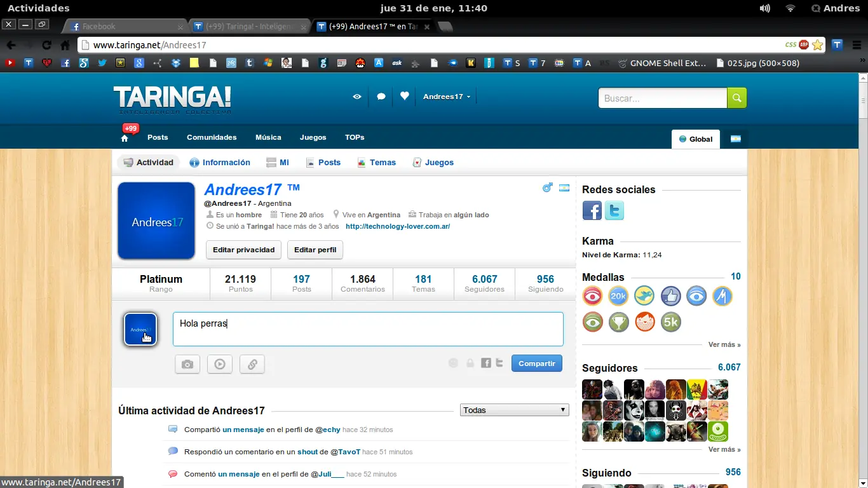The width and height of the screenshot is (868, 488).
Task: Open the Posts menu in navigation bar
Action: (158, 137)
